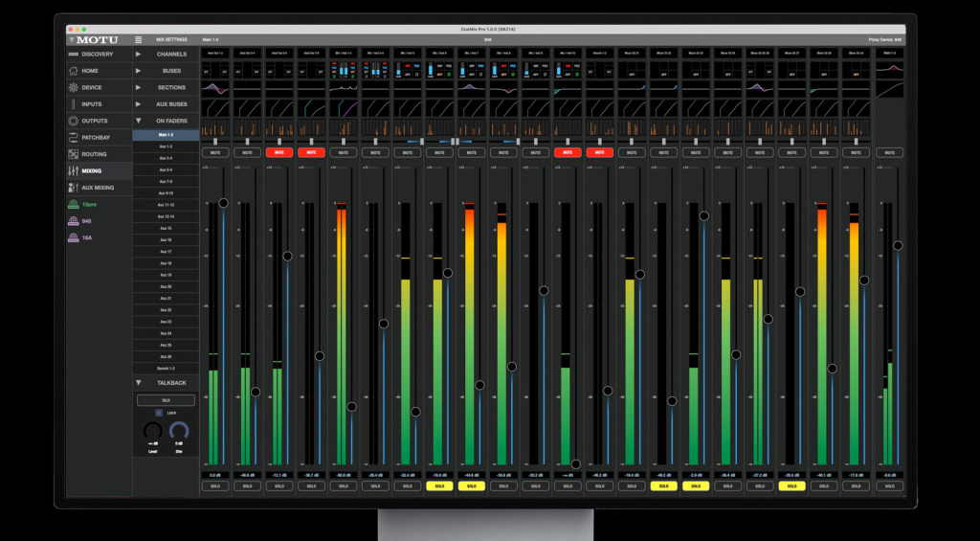
Task: Select Aux 1-2 in On Faders list
Action: click(x=166, y=147)
